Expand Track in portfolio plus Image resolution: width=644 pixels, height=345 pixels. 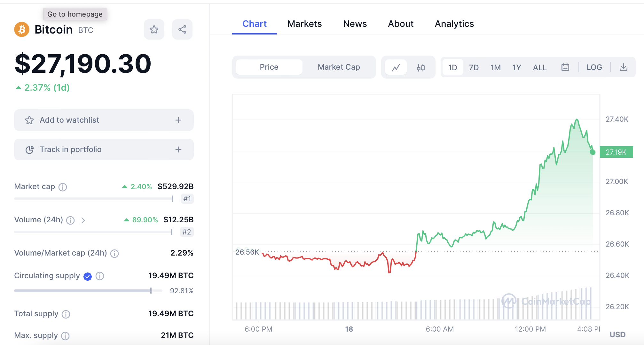(178, 149)
